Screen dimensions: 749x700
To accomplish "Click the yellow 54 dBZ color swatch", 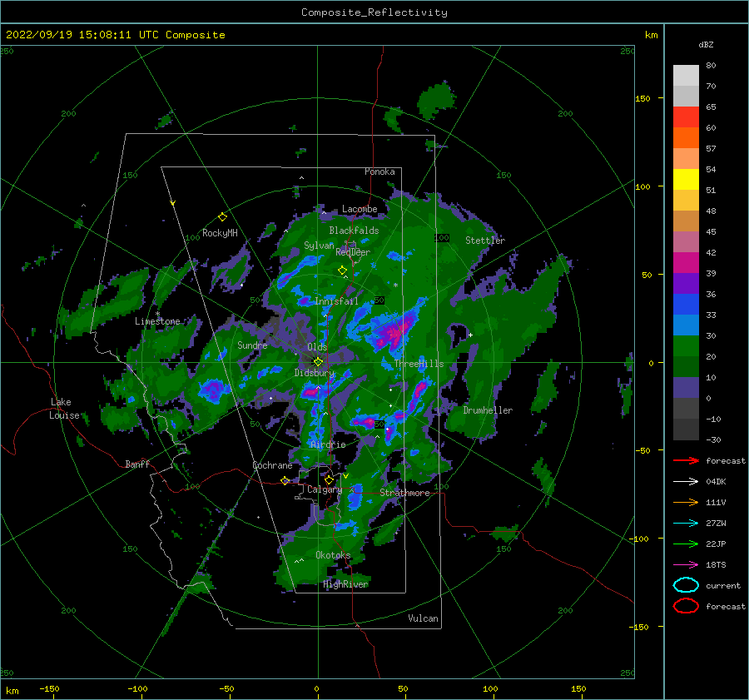I will tap(686, 180).
